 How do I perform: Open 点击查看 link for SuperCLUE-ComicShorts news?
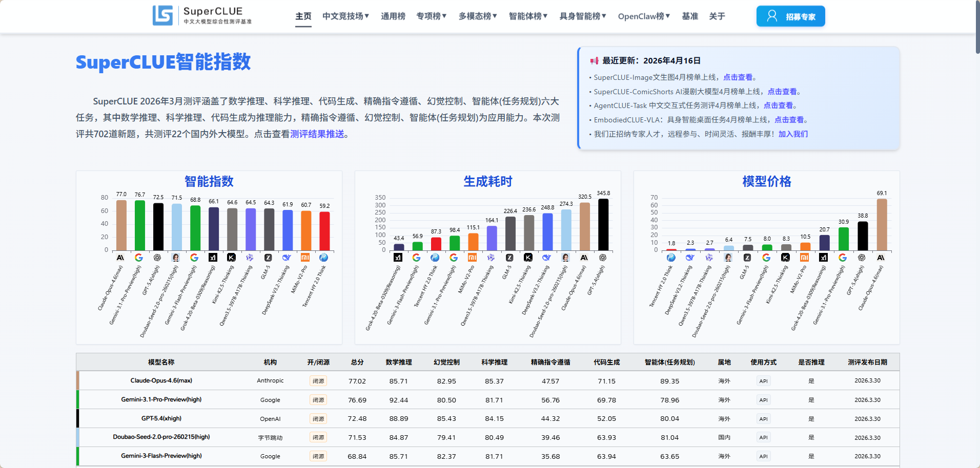click(782, 92)
